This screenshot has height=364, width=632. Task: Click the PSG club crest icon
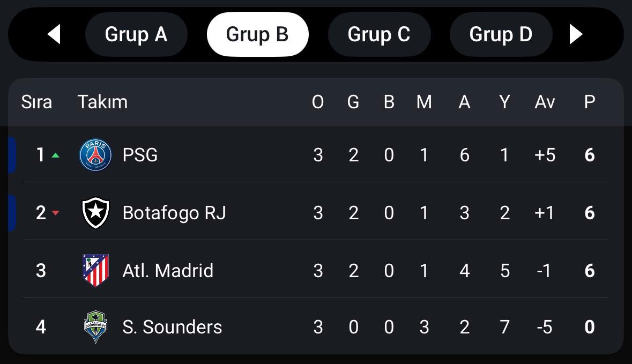pyautogui.click(x=95, y=155)
